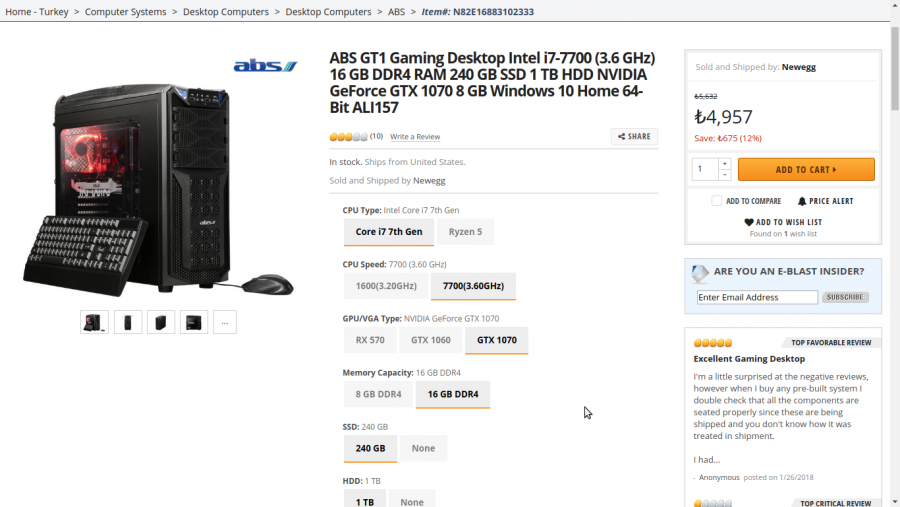Screen dimensions: 900x507
Task: Tick the Add to Compare checkbox
Action: click(716, 201)
